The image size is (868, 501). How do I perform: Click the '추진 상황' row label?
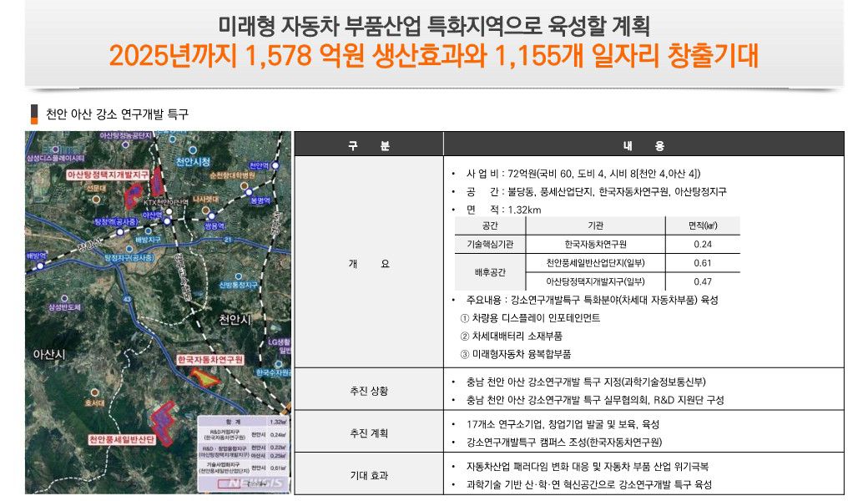pyautogui.click(x=369, y=391)
